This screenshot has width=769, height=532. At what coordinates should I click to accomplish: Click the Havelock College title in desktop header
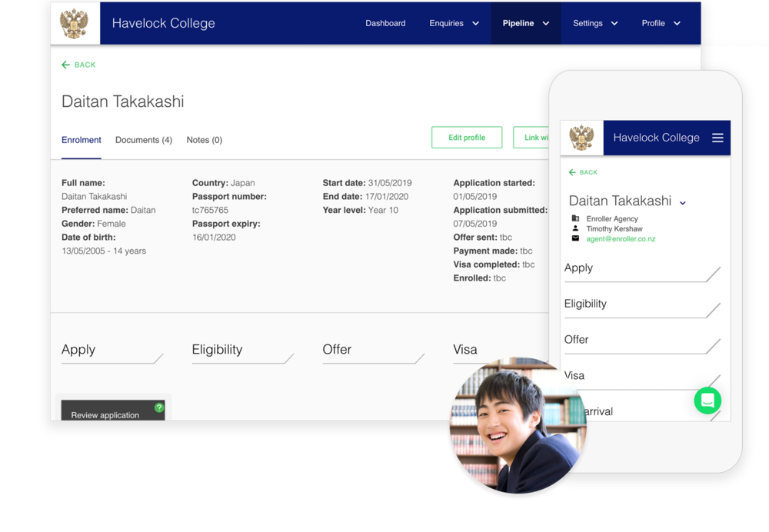pos(163,23)
